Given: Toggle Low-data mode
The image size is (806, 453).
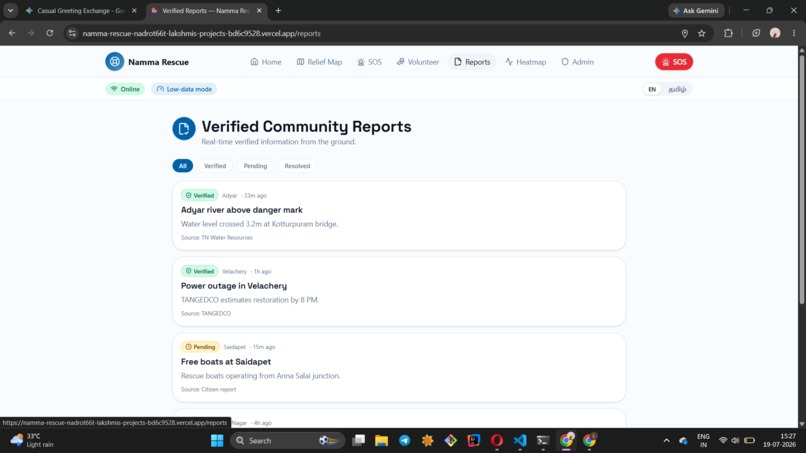Looking at the screenshot, I should pos(184,89).
